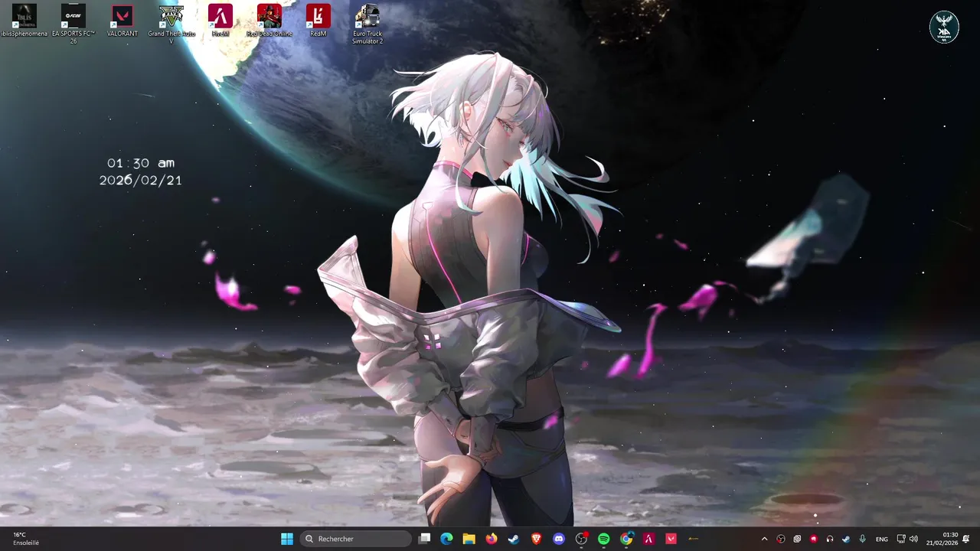Launch EA SPORTS FC 26 shortcut
The width and height of the screenshot is (980, 551).
click(73, 23)
